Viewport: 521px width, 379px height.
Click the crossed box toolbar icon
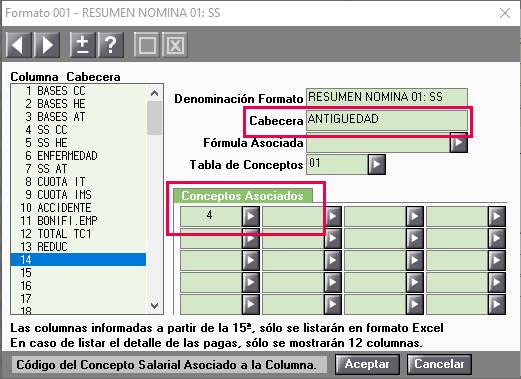175,44
